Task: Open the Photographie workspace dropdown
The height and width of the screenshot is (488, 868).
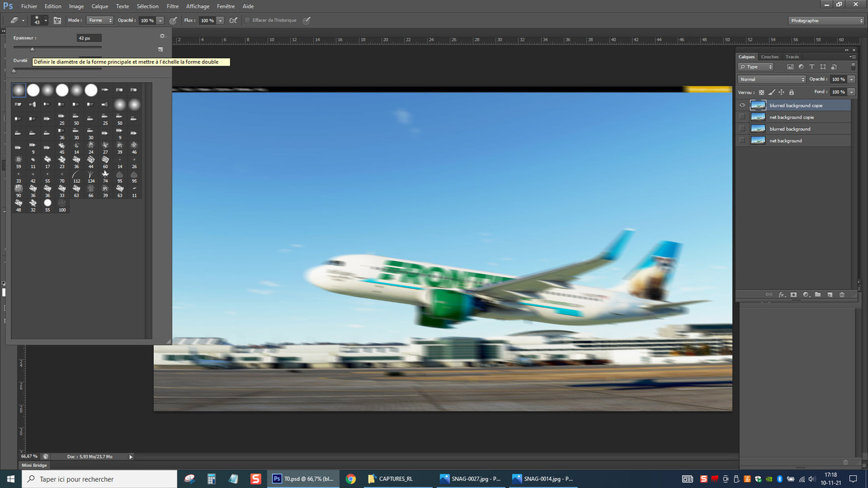Action: point(827,20)
